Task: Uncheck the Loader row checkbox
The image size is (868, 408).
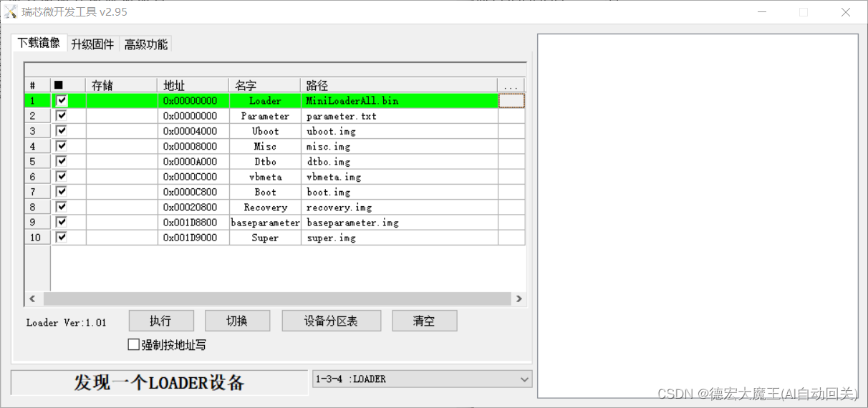Action: click(62, 100)
